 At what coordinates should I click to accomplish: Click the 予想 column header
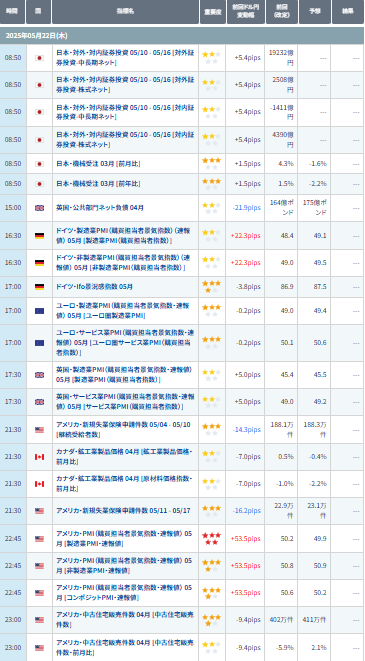[x=315, y=11]
